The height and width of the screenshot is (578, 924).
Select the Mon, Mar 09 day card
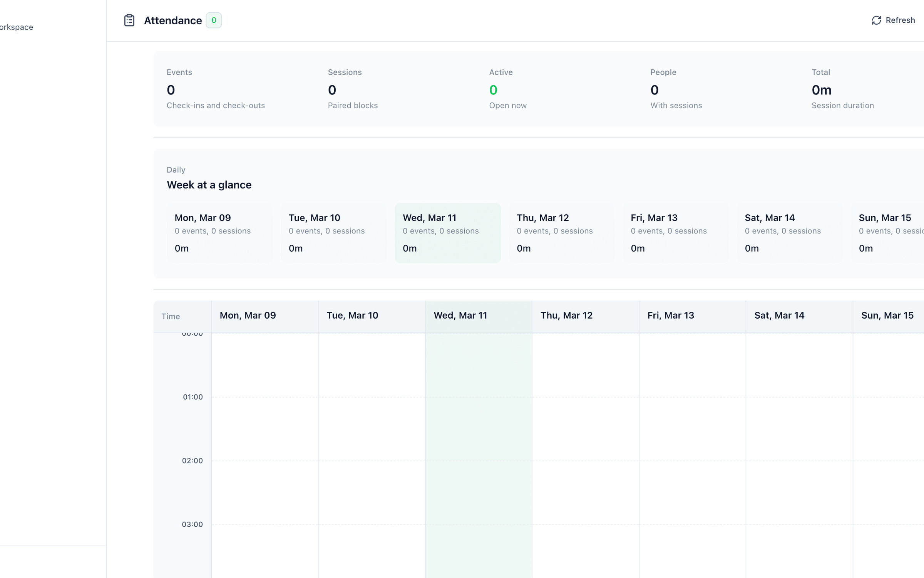[219, 232]
